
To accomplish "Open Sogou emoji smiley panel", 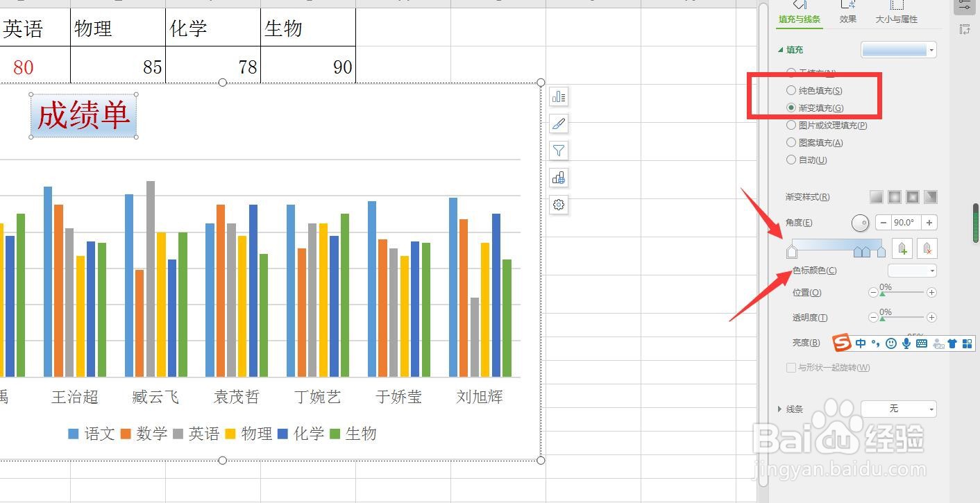I will [891, 343].
